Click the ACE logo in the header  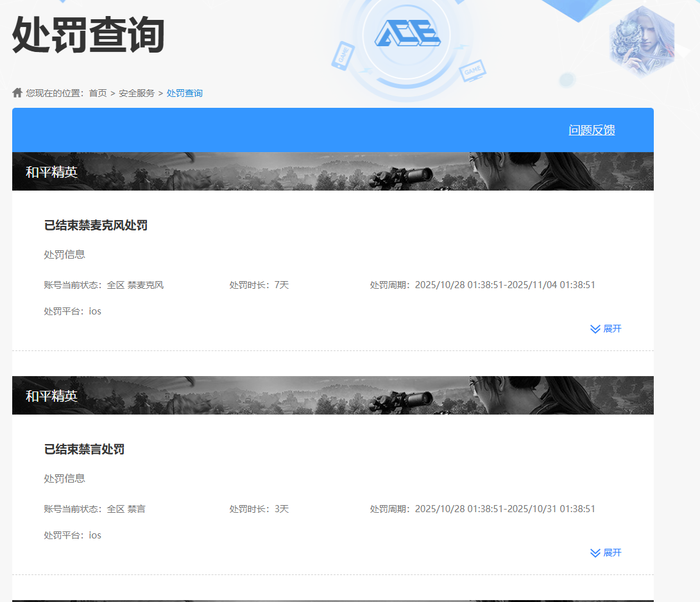click(x=407, y=33)
